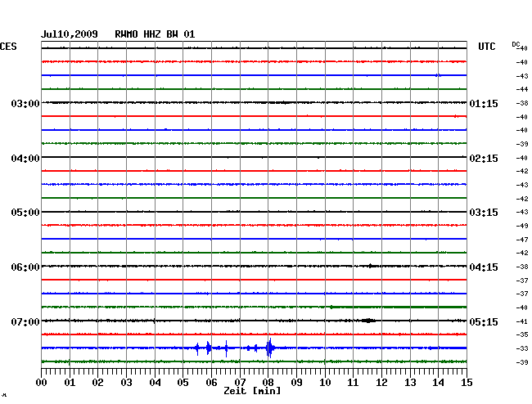Screen dimensions: 532x404
Task: Click the "06:00" local time label
Action: tap(25, 267)
